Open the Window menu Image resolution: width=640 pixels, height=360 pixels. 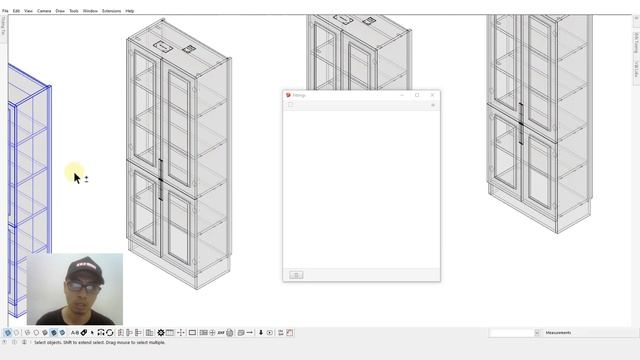(90, 11)
